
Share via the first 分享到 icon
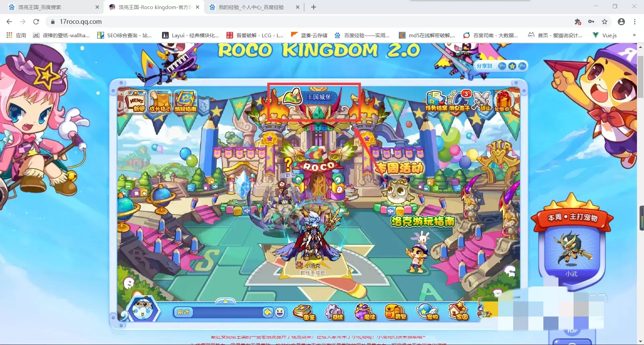click(502, 66)
